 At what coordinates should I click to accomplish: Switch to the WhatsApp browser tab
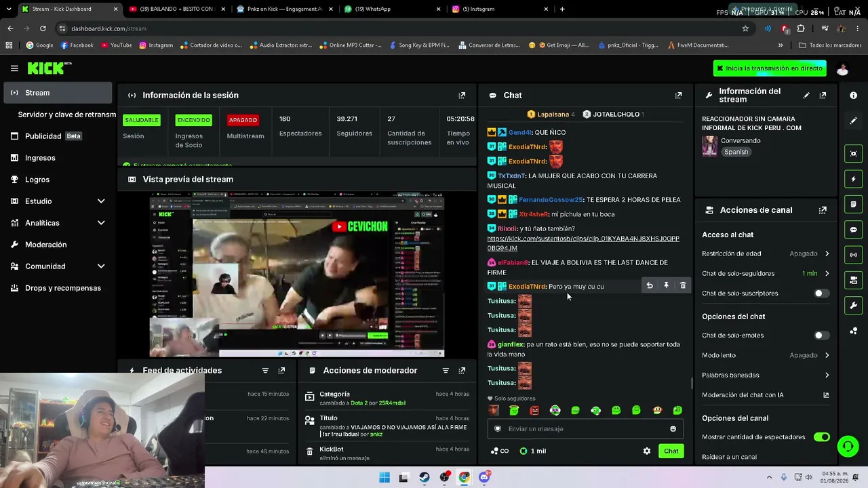pyautogui.click(x=391, y=9)
